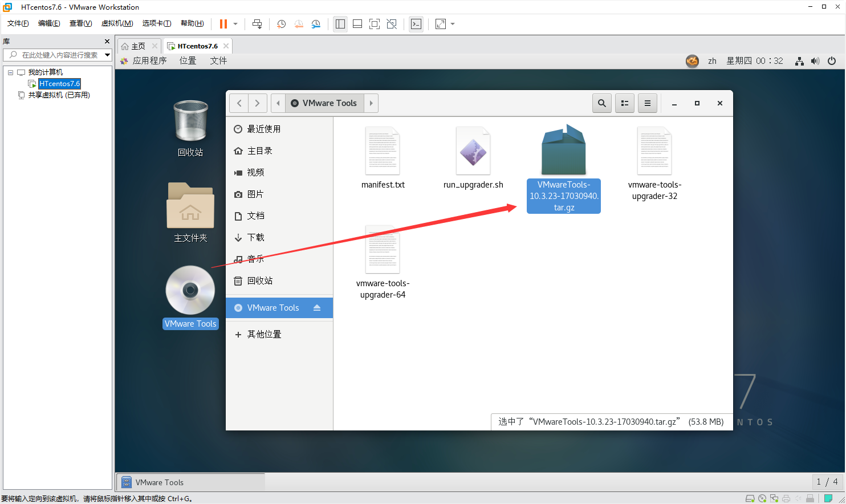Open the stretch mode dropdown arrow

click(x=453, y=24)
